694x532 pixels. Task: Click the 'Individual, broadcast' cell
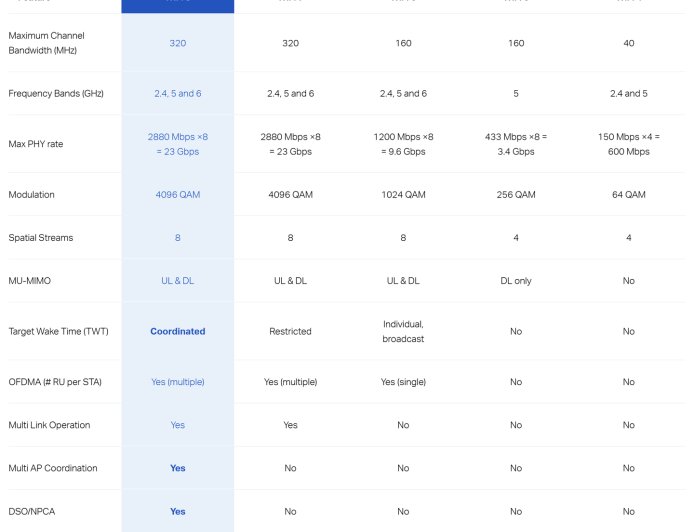click(x=403, y=331)
